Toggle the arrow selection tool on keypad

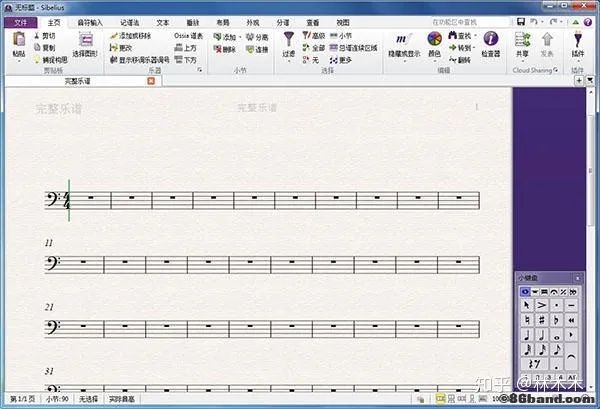(x=526, y=304)
